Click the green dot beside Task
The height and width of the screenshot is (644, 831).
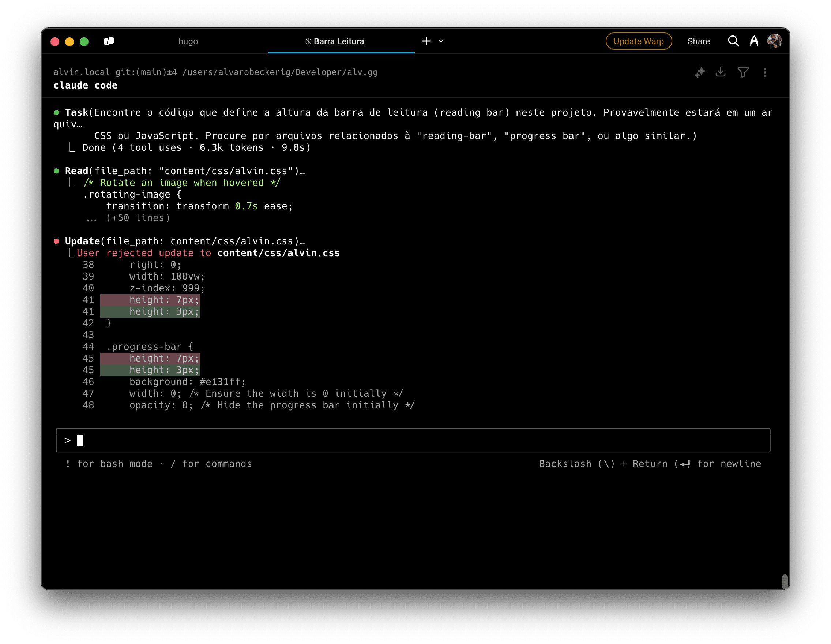(x=56, y=112)
